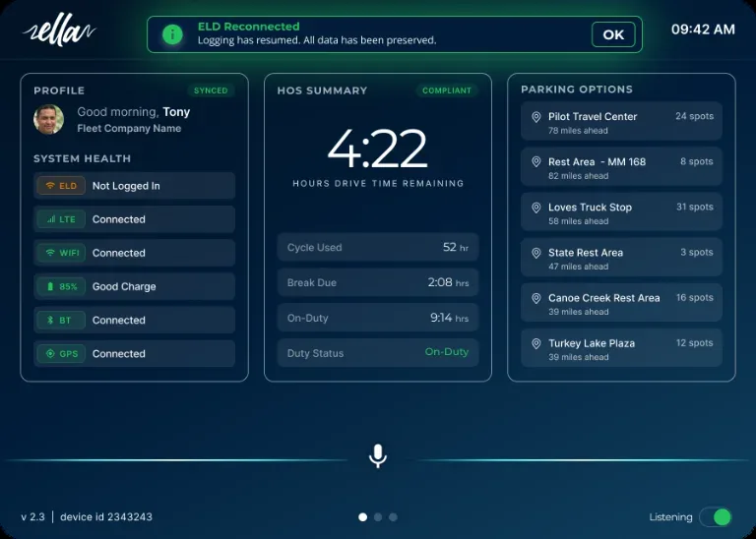Click the ELD status badge icon
This screenshot has width=756, height=539.
pos(61,186)
